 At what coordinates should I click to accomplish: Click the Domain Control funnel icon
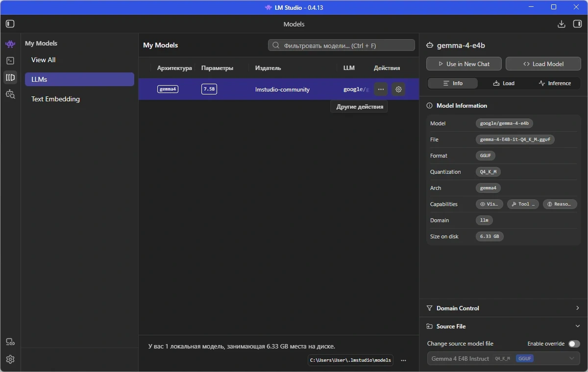(x=430, y=308)
